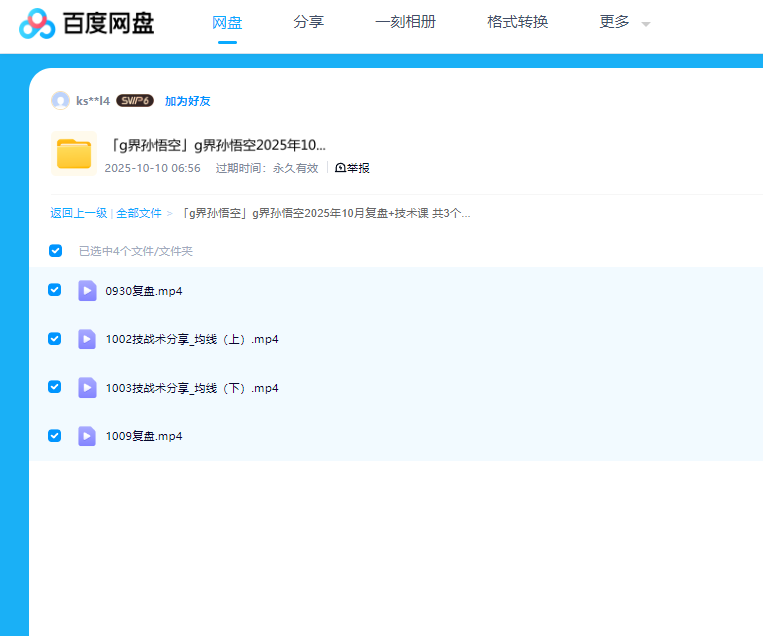Click the 1009复盘.mp4 video file icon
Screen dimensions: 763x636
(x=87, y=436)
